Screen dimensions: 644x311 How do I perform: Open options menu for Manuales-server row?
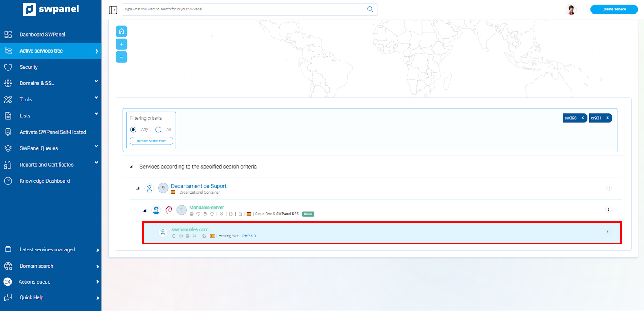coord(609,210)
